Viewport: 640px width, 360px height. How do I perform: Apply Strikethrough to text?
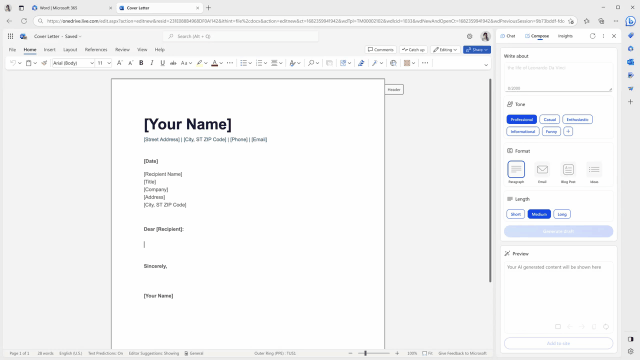(173, 63)
